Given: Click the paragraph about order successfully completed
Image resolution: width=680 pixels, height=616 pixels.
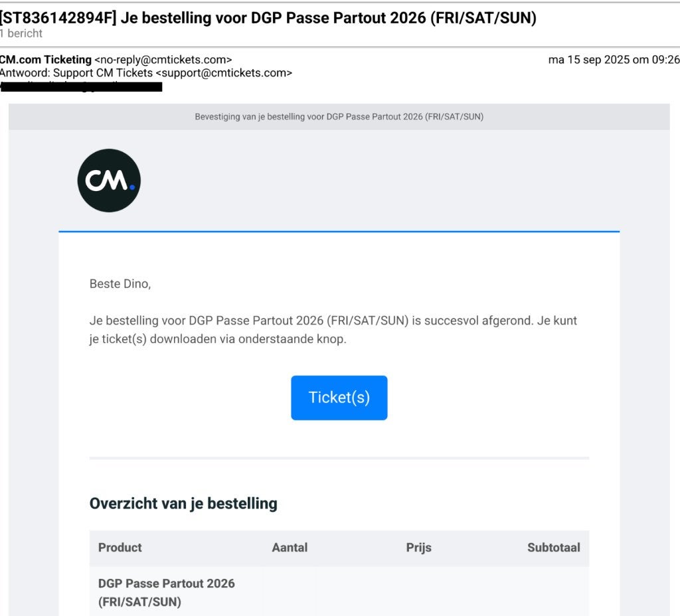Looking at the screenshot, I should (x=333, y=329).
